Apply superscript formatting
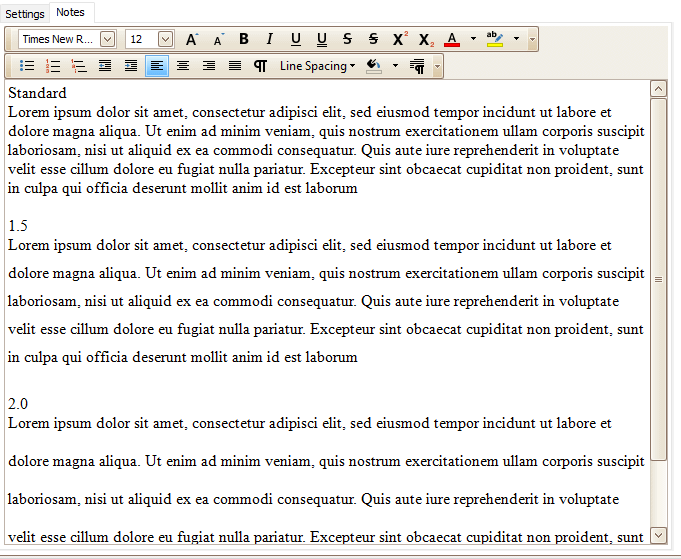This screenshot has height=559, width=681. click(x=400, y=40)
